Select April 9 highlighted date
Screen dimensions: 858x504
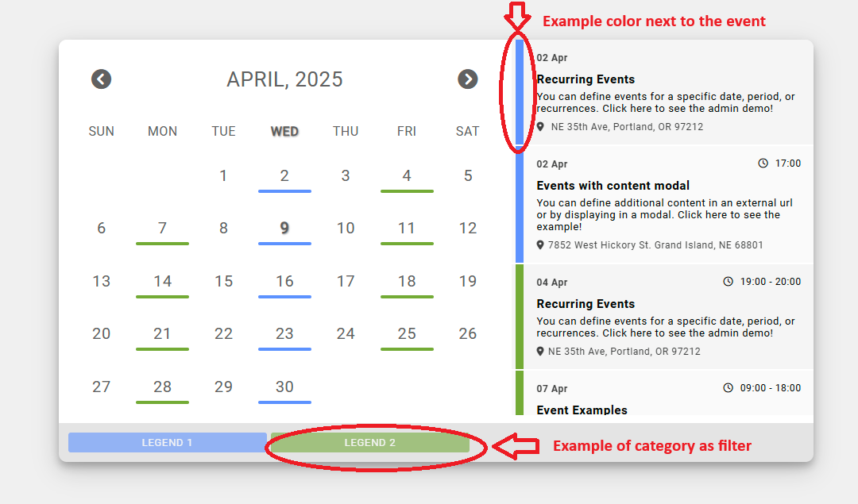[284, 229]
